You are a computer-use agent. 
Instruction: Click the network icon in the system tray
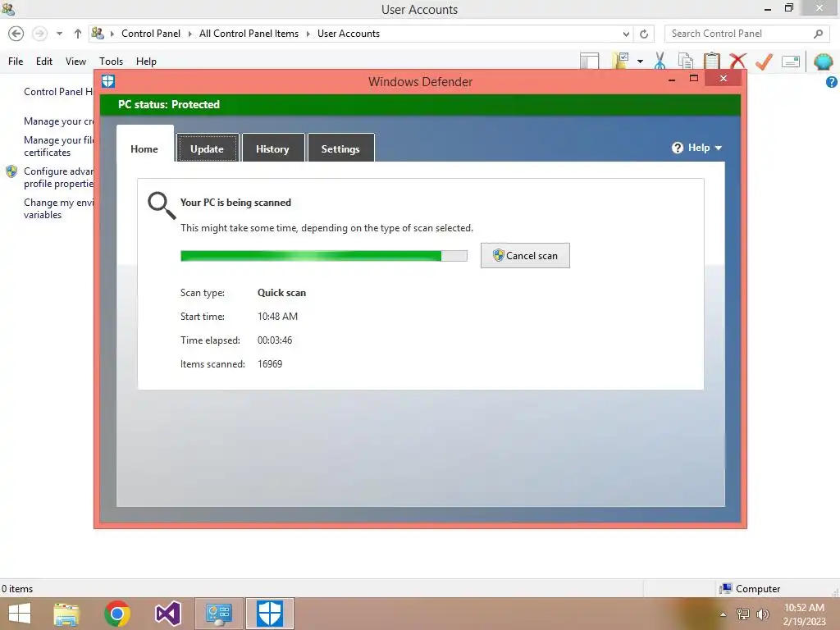[743, 614]
